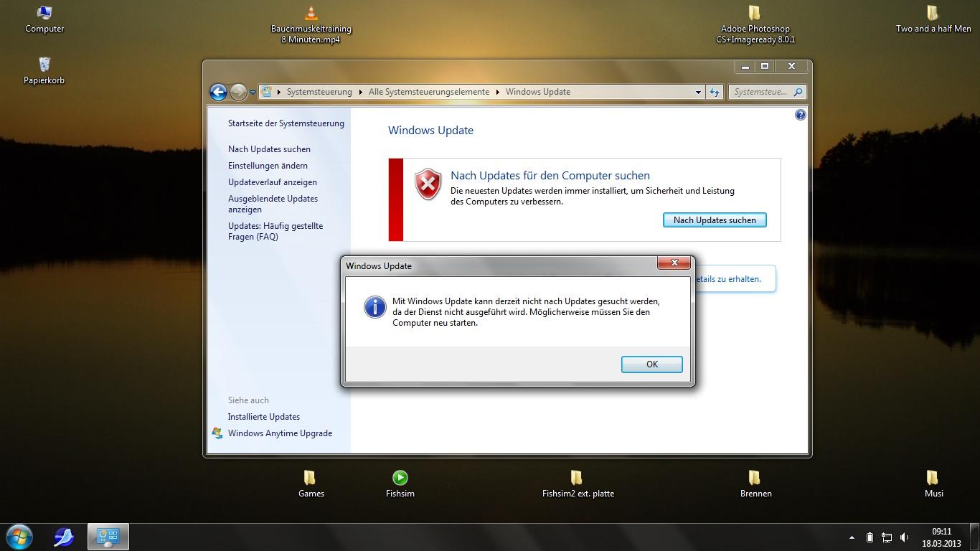Image resolution: width=980 pixels, height=551 pixels.
Task: Click OK in the Windows Update dialog
Action: [651, 364]
